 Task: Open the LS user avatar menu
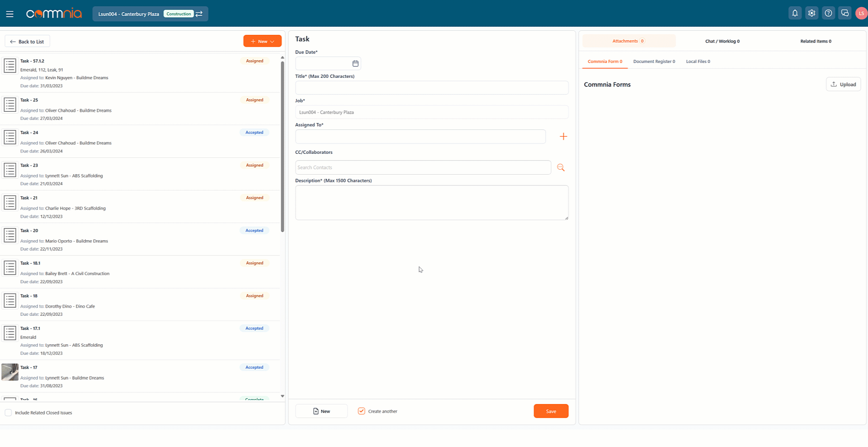pos(861,13)
